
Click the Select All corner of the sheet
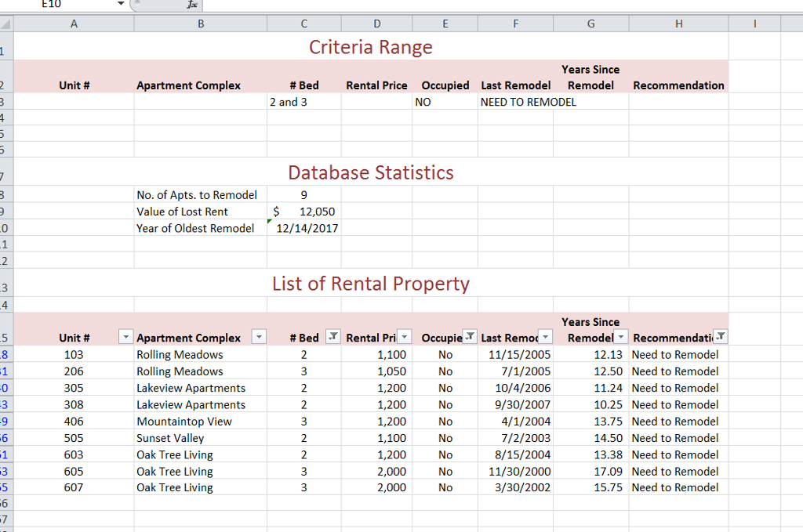[x=6, y=24]
